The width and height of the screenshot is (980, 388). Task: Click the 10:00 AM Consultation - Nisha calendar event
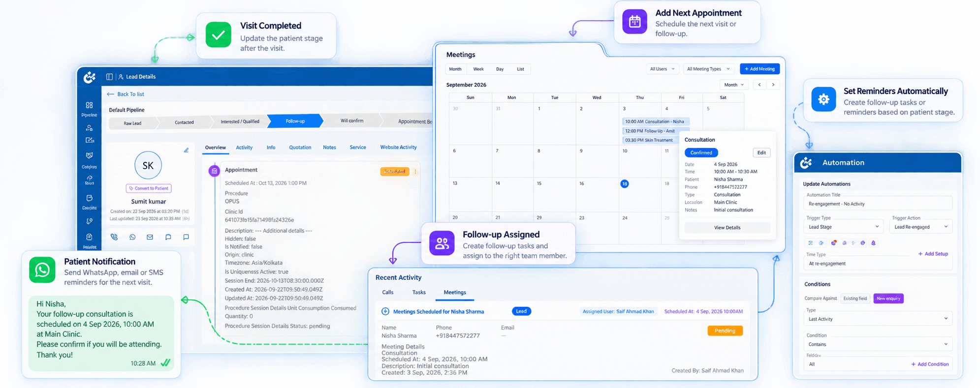click(656, 121)
